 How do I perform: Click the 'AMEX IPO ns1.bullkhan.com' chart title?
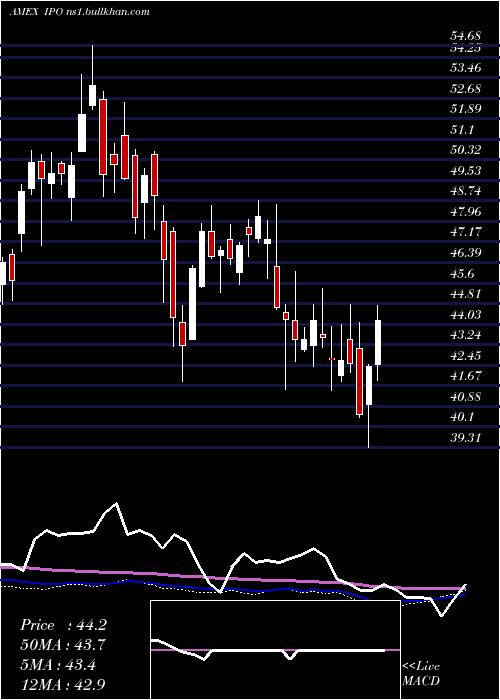tap(79, 12)
